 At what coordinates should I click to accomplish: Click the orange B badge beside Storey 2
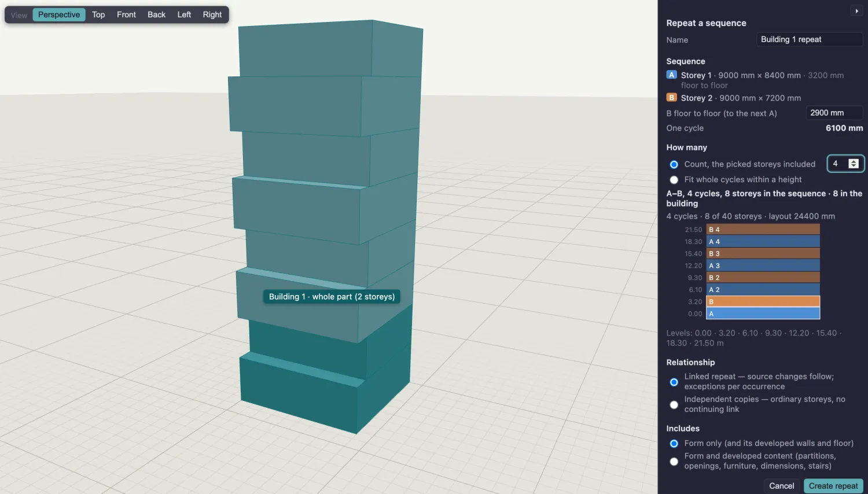[671, 98]
